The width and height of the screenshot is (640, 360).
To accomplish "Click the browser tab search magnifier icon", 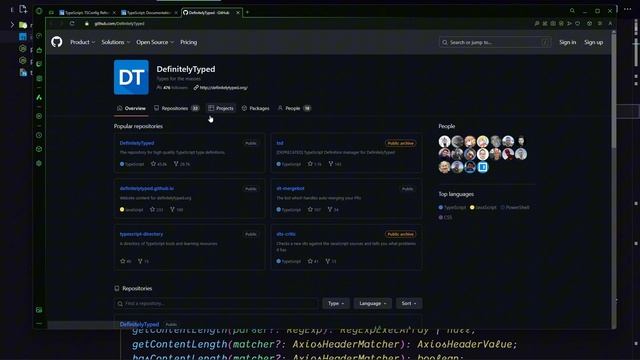I will click(x=572, y=11).
